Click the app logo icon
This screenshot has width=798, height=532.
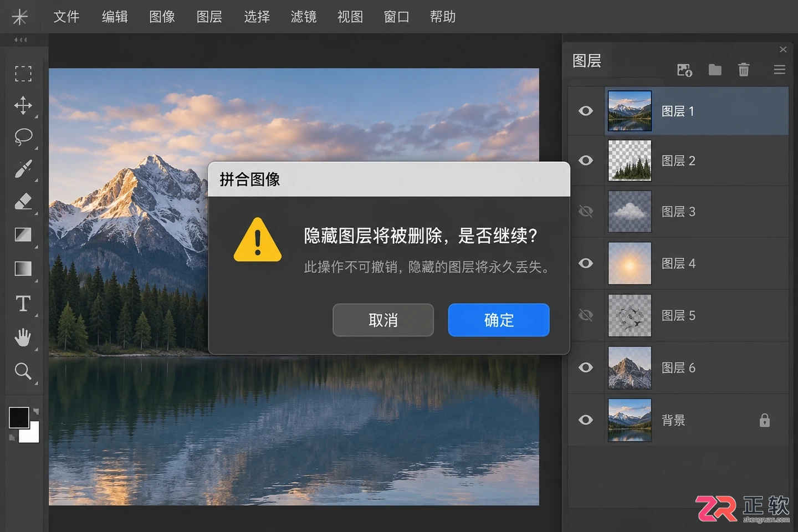pos(20,17)
